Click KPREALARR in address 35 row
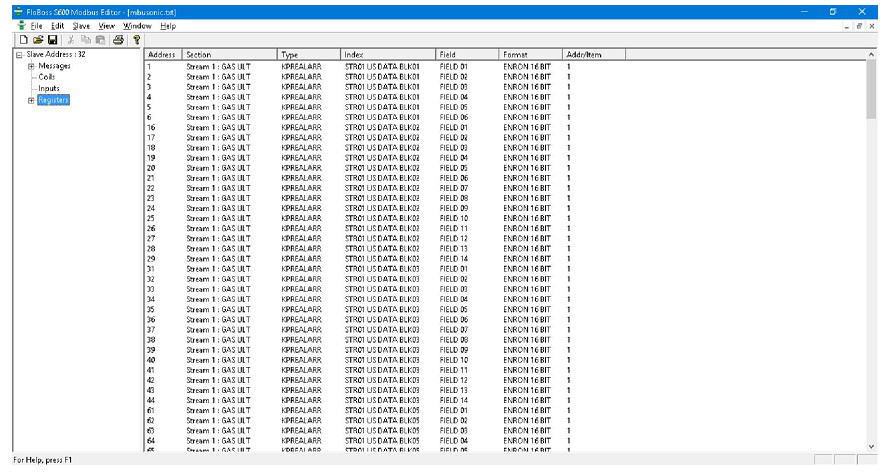This screenshot has width=886, height=472. (301, 310)
